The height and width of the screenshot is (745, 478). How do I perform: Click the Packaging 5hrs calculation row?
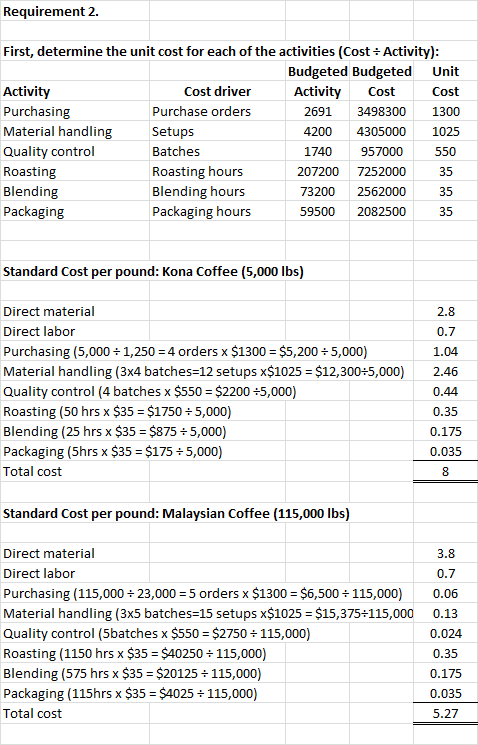pyautogui.click(x=113, y=451)
